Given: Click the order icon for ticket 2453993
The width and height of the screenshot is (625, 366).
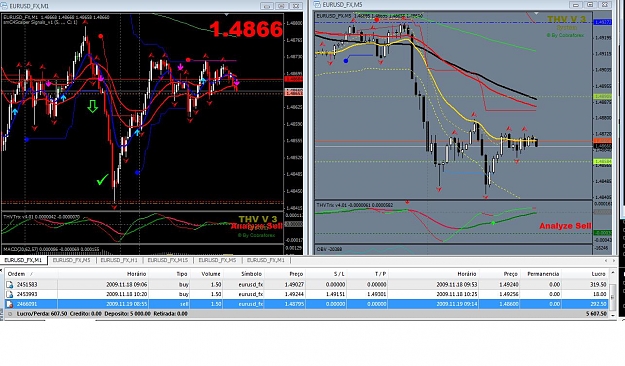Looking at the screenshot, I should coord(10,294).
